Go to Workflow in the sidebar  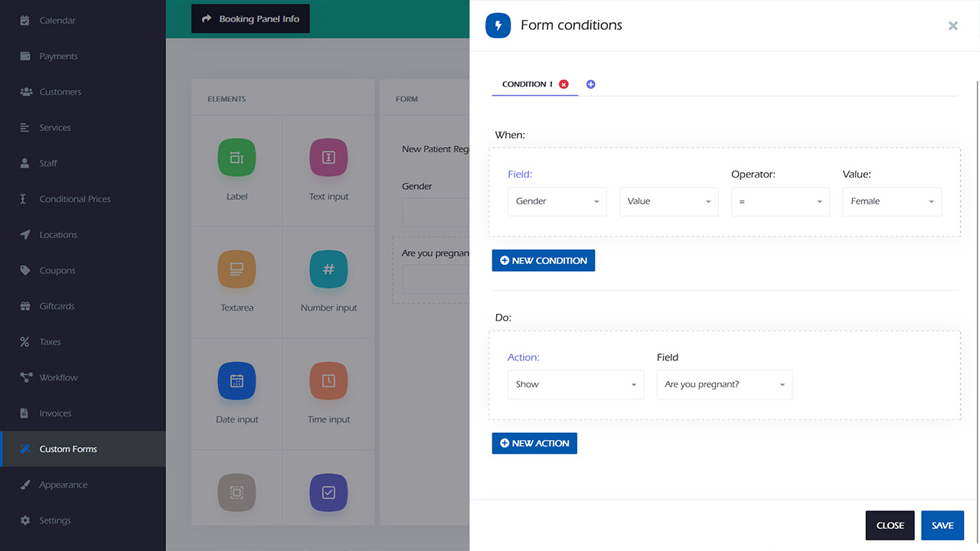click(59, 377)
